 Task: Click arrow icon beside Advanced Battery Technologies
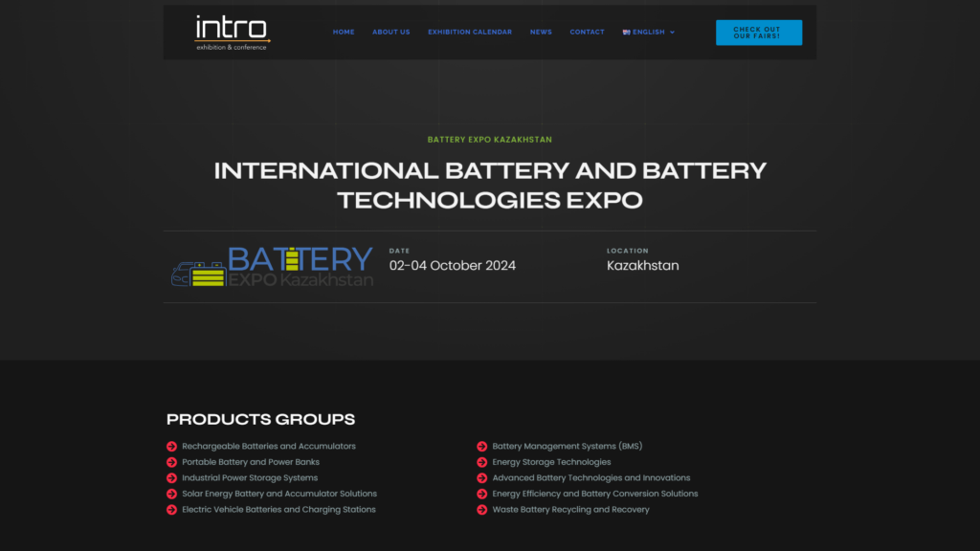click(482, 478)
